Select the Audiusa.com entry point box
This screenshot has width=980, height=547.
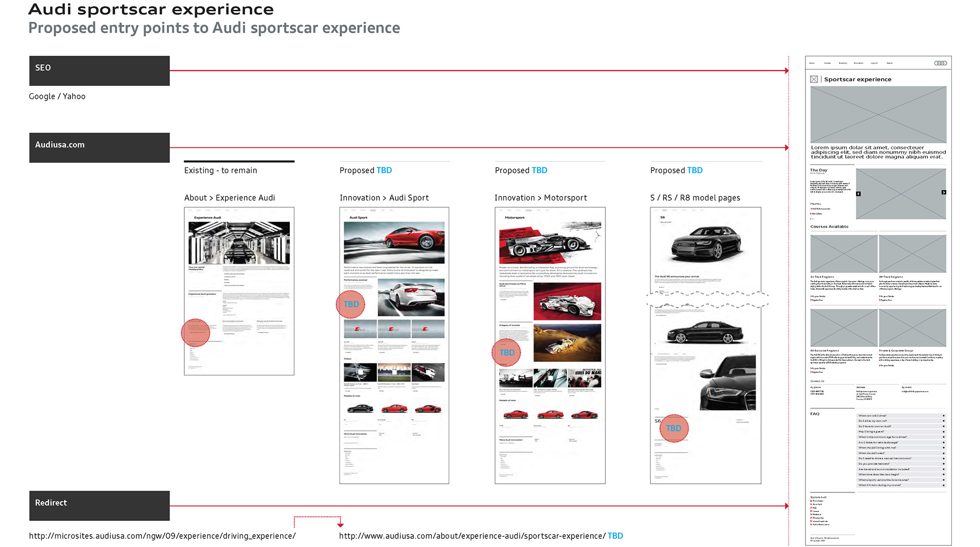pos(100,148)
